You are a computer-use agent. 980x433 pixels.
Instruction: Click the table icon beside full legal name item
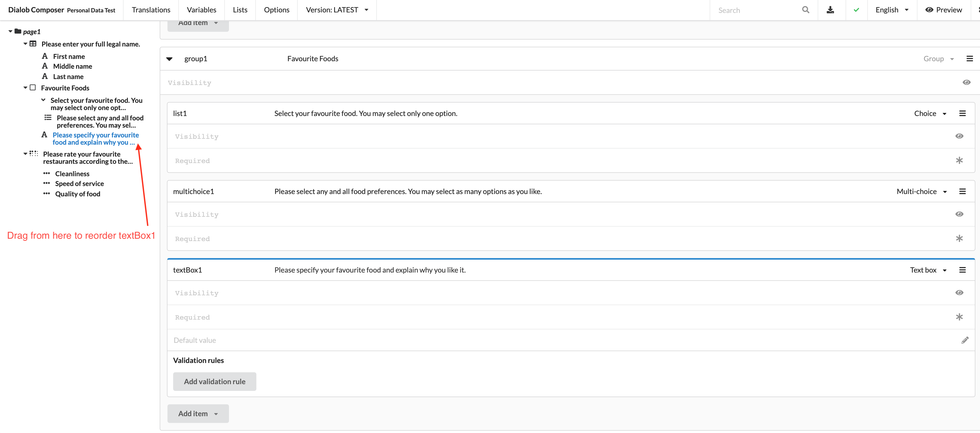[33, 44]
